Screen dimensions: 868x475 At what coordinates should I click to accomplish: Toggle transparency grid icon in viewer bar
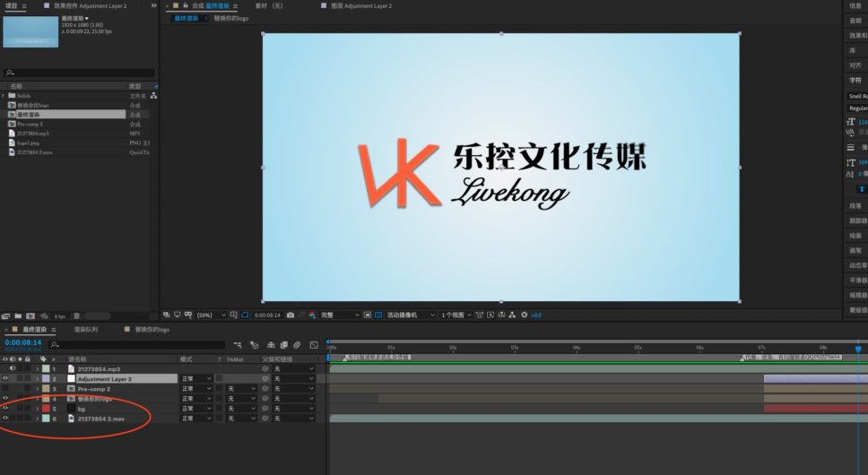(x=378, y=315)
